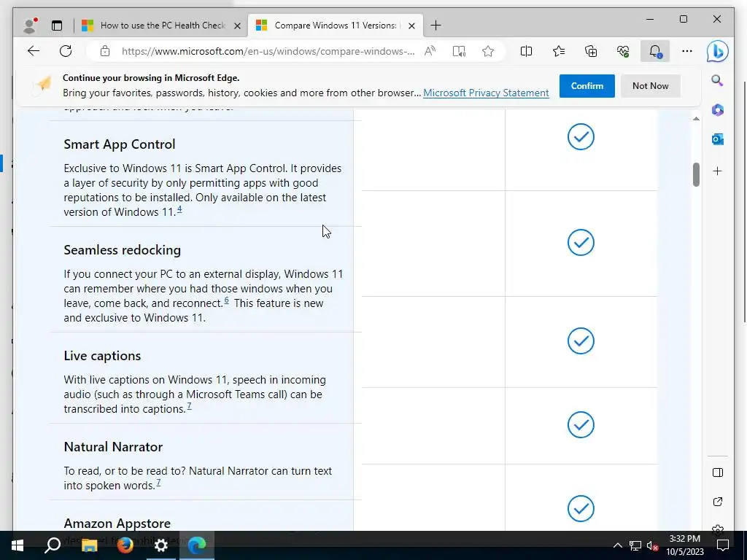This screenshot has height=560, width=747.
Task: Open Browser essentials heart icon
Action: (623, 51)
